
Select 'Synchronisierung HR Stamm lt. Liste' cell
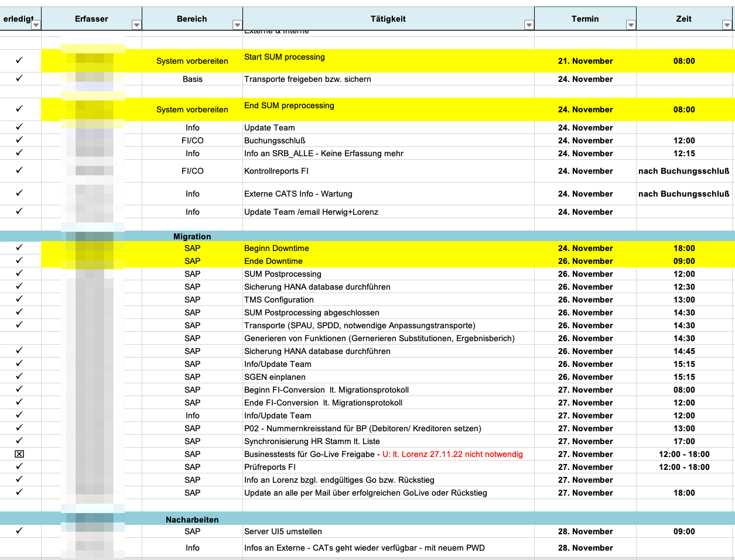[x=388, y=441]
